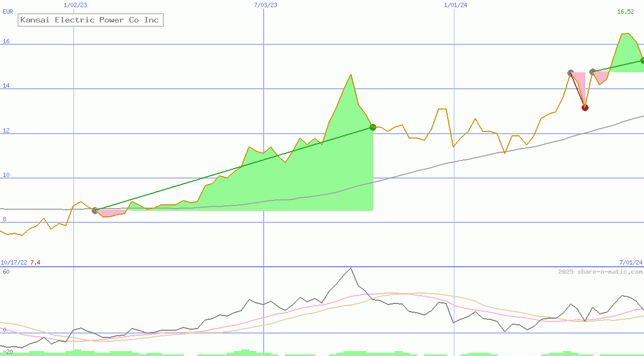Select the 1/01/24 date label
This screenshot has width=644, height=356.
pyautogui.click(x=455, y=5)
